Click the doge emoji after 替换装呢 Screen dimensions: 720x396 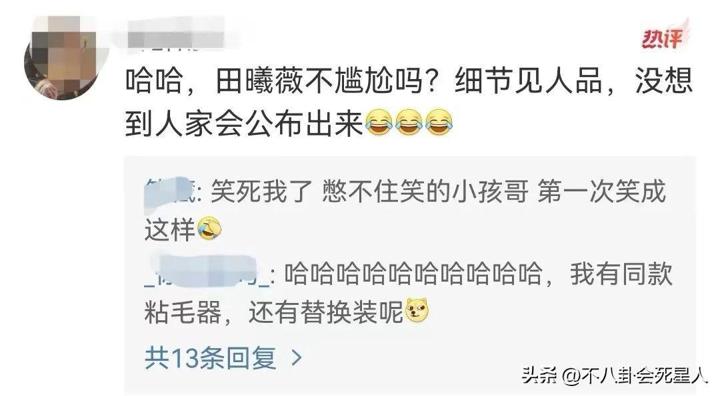coord(416,311)
